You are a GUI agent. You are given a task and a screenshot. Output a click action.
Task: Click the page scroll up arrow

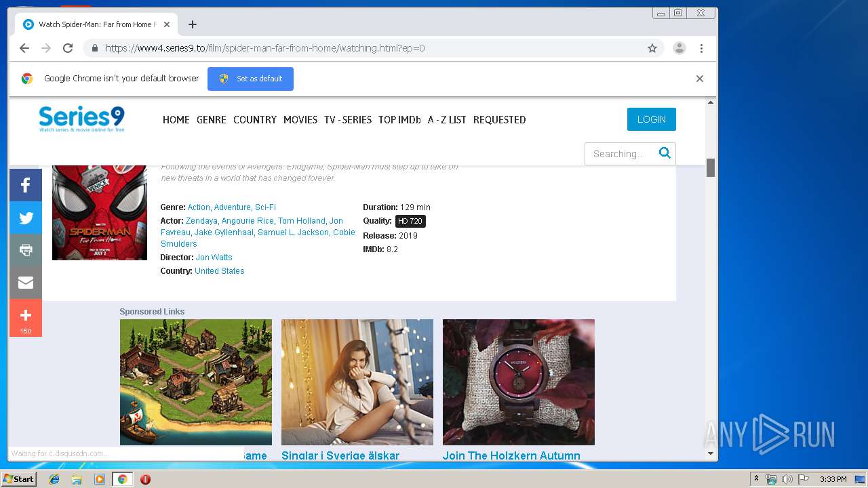711,103
